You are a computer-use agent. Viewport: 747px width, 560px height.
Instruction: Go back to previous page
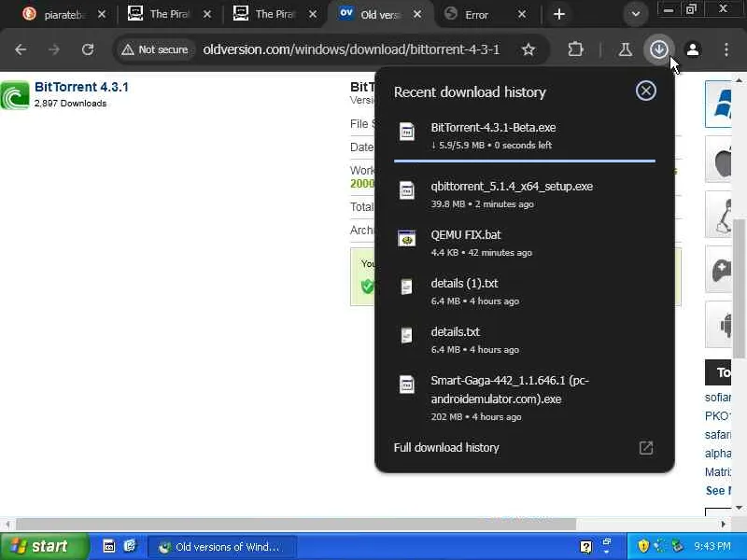[x=21, y=49]
